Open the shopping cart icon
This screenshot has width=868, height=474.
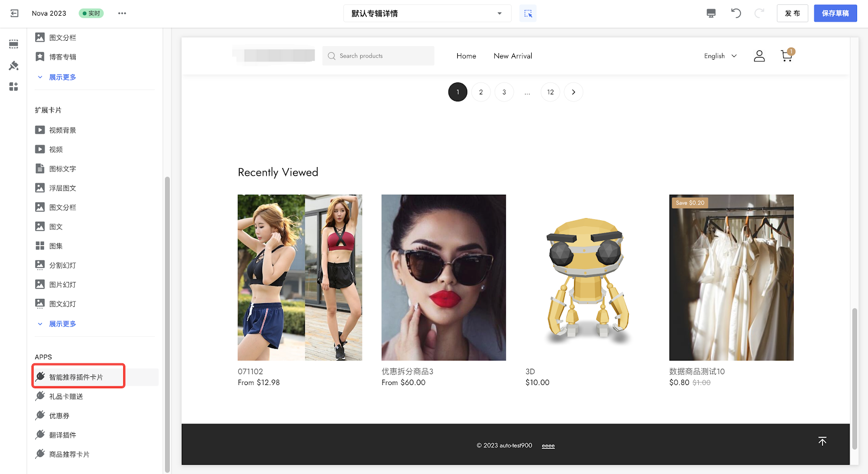pyautogui.click(x=787, y=55)
